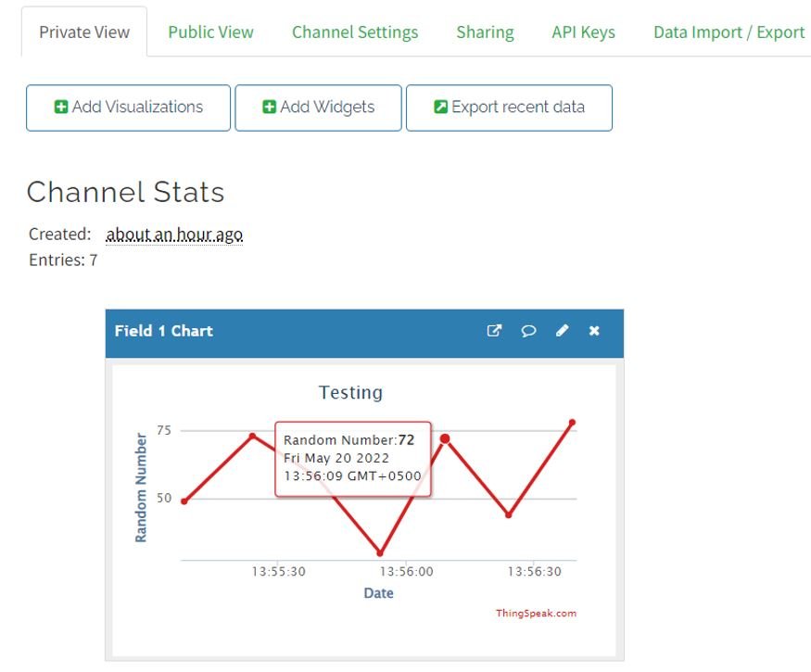Select the Private View tab

pyautogui.click(x=84, y=32)
